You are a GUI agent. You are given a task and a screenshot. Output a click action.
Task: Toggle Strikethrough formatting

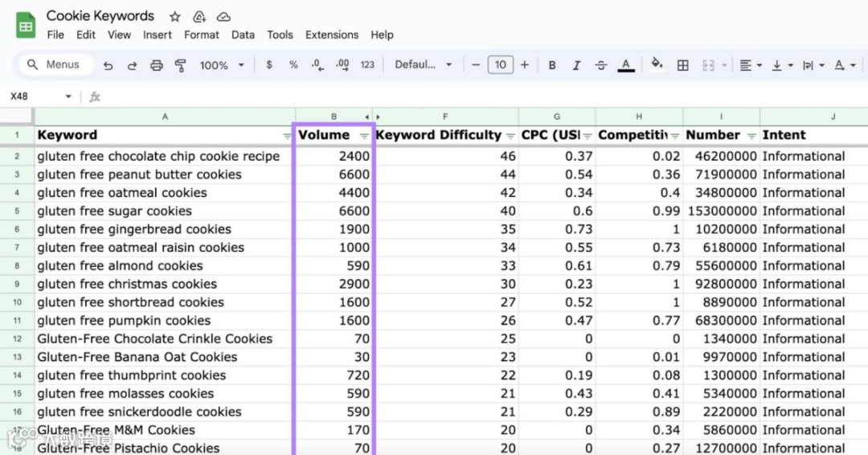click(600, 65)
